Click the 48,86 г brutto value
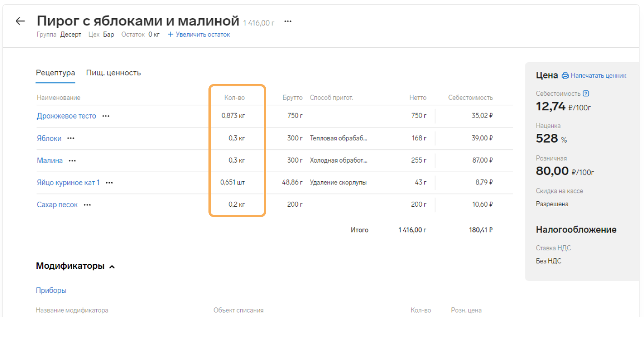Screen dimensions: 644x337 point(292,183)
